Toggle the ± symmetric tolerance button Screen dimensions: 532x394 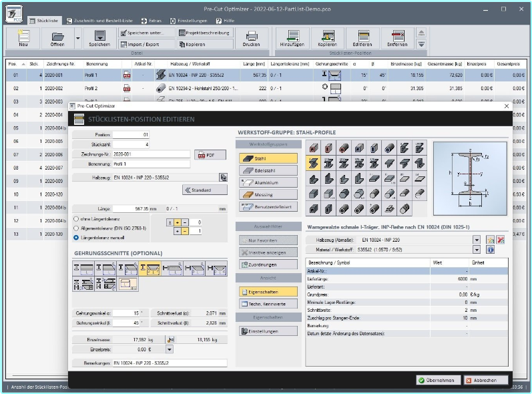click(170, 222)
